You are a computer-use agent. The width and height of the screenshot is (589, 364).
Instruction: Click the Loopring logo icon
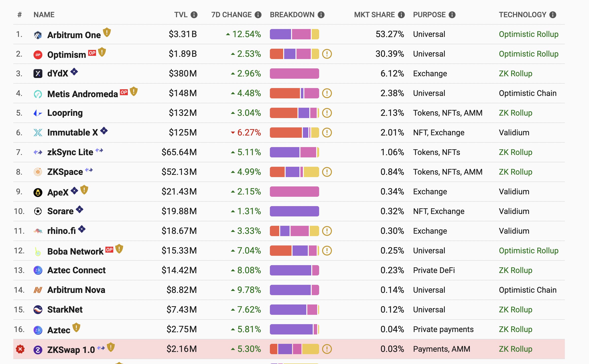[38, 113]
